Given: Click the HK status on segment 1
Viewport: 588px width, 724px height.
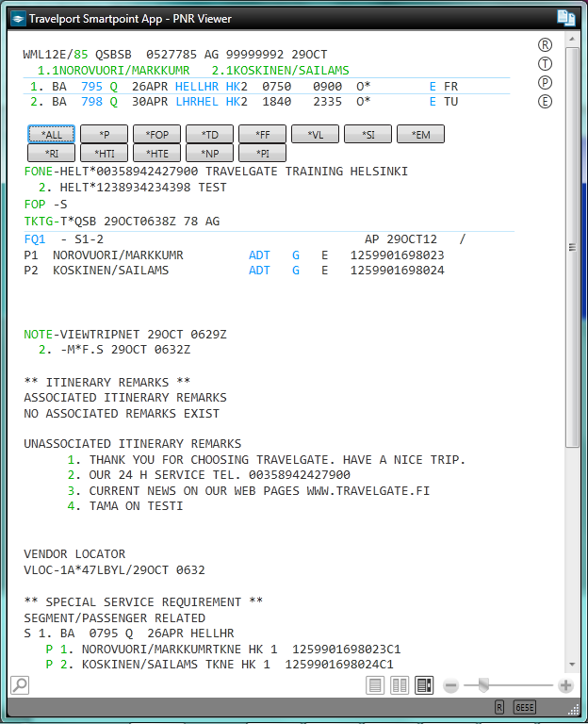Looking at the screenshot, I should 233,87.
